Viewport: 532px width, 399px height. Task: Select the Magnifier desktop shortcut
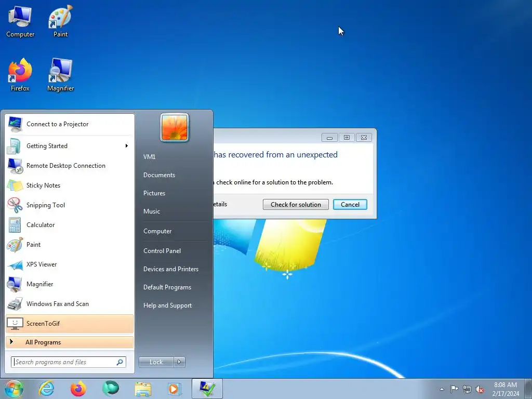coord(60,75)
